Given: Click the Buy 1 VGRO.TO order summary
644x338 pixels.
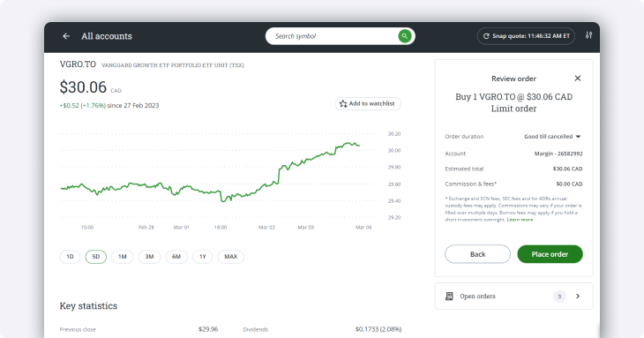Looking at the screenshot, I should pyautogui.click(x=513, y=102).
